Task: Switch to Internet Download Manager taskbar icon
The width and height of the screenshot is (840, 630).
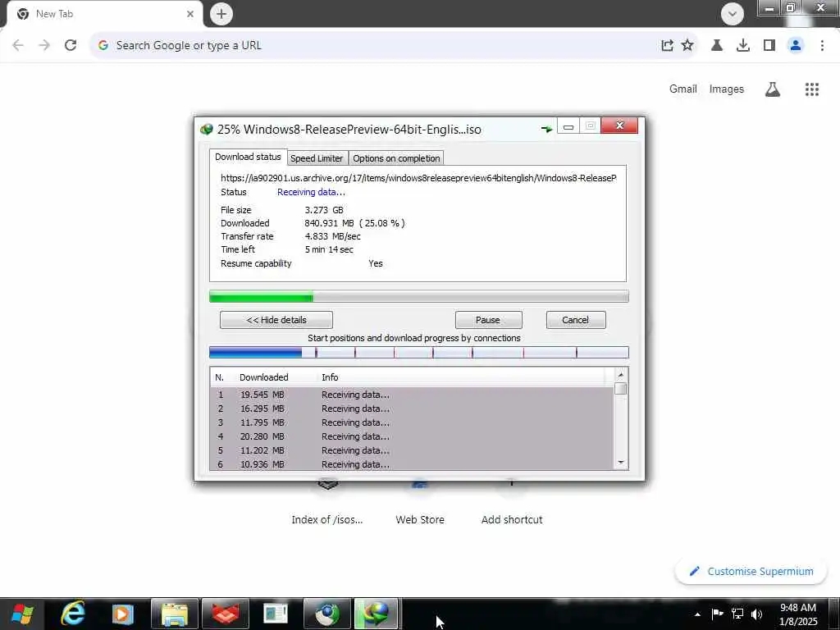Action: [x=377, y=614]
